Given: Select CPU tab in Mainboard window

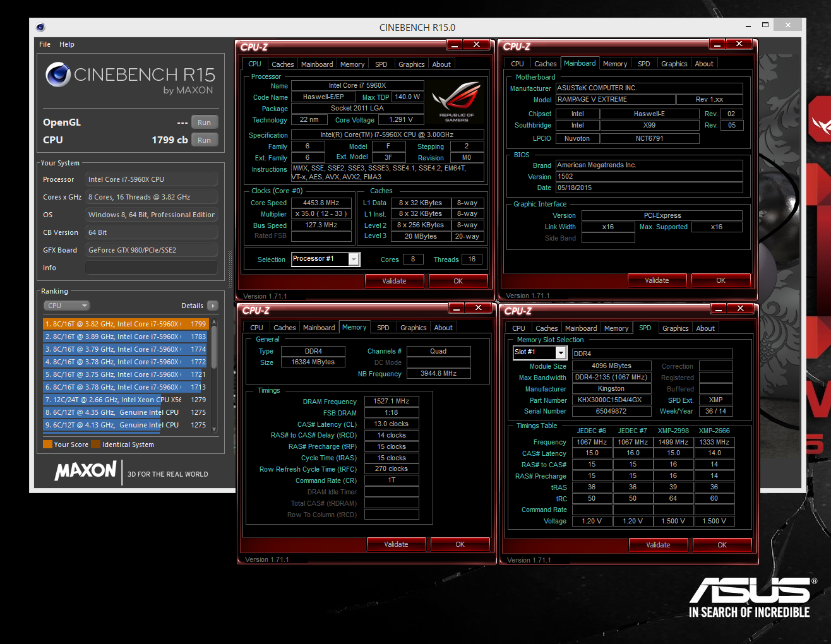Looking at the screenshot, I should coord(517,64).
